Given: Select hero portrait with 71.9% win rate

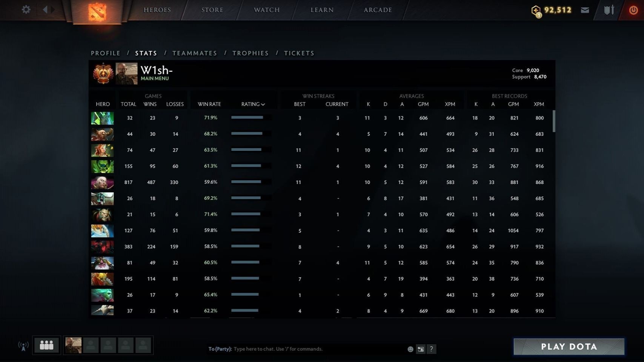Looking at the screenshot, I should (102, 118).
